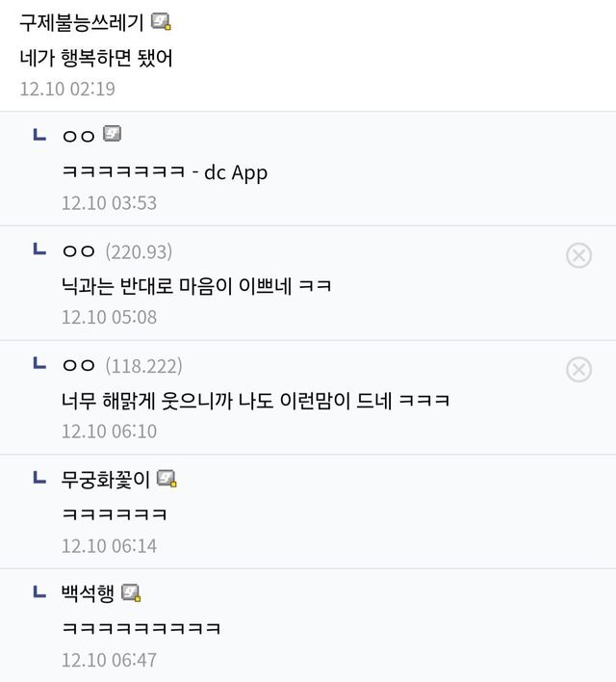The width and height of the screenshot is (616, 682).
Task: Click the reply arrow before 무궁화꽃이
Action: (x=39, y=478)
